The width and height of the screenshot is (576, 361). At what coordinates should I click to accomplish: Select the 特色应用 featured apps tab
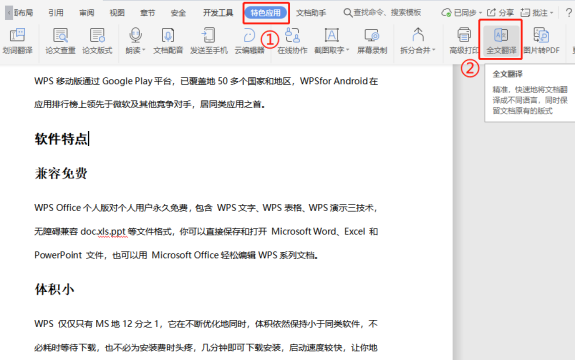pos(266,13)
